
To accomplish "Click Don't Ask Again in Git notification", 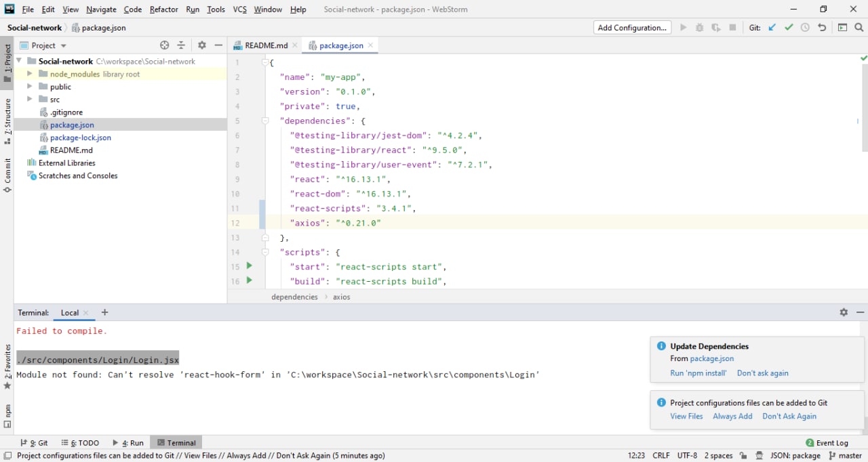I will (x=789, y=416).
